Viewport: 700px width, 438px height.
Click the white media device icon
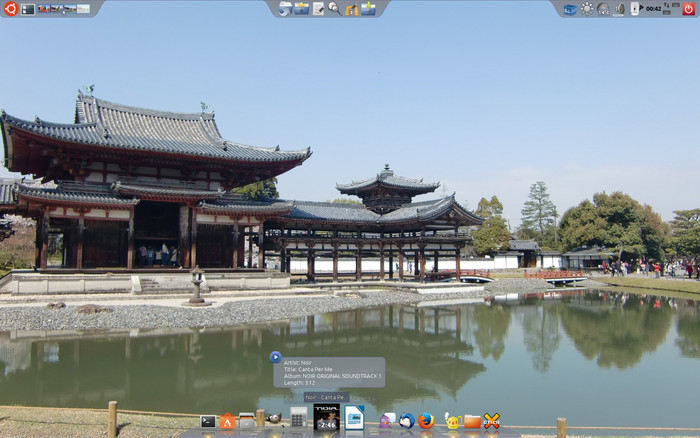634,8
